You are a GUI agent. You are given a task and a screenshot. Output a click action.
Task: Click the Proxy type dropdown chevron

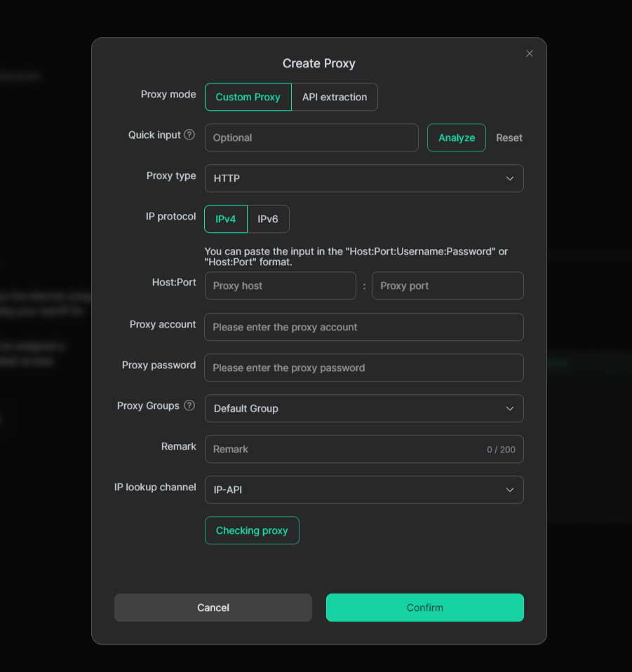pyautogui.click(x=510, y=178)
